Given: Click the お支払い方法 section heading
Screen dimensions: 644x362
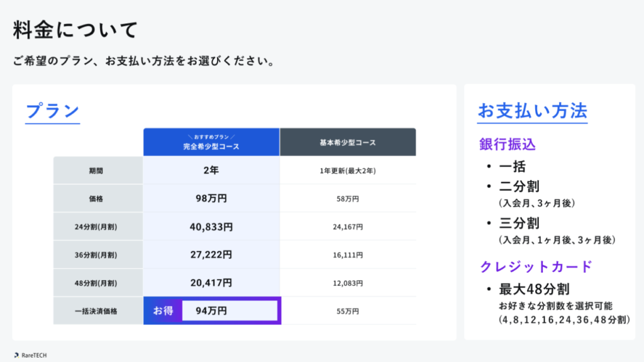Looking at the screenshot, I should 532,111.
